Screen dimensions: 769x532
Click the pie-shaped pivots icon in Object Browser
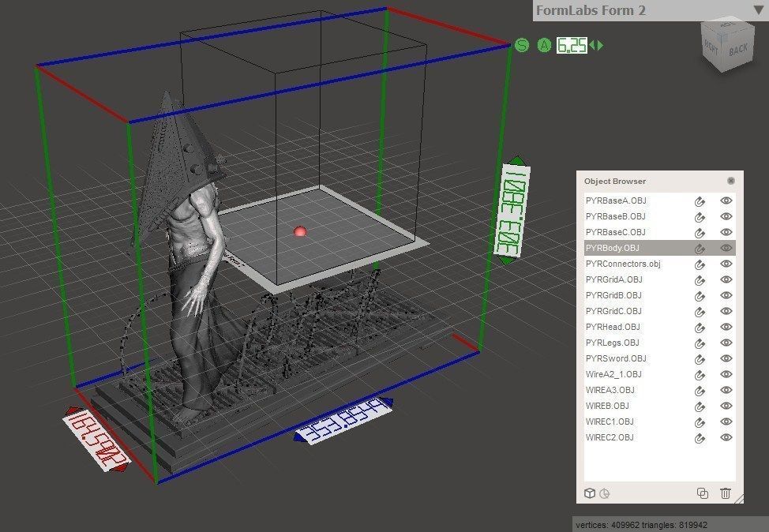(605, 493)
